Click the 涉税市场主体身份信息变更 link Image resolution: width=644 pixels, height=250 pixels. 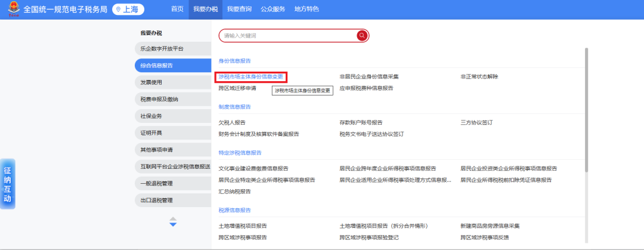tap(251, 76)
